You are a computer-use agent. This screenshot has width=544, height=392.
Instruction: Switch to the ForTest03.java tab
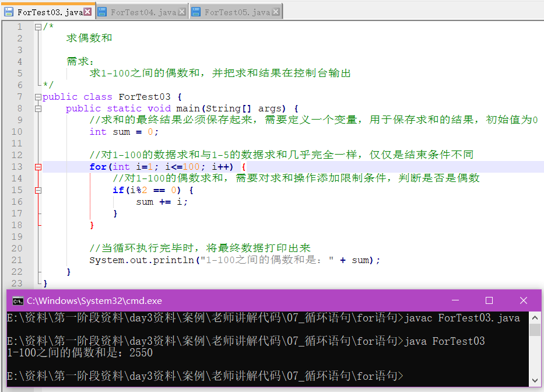(x=48, y=12)
